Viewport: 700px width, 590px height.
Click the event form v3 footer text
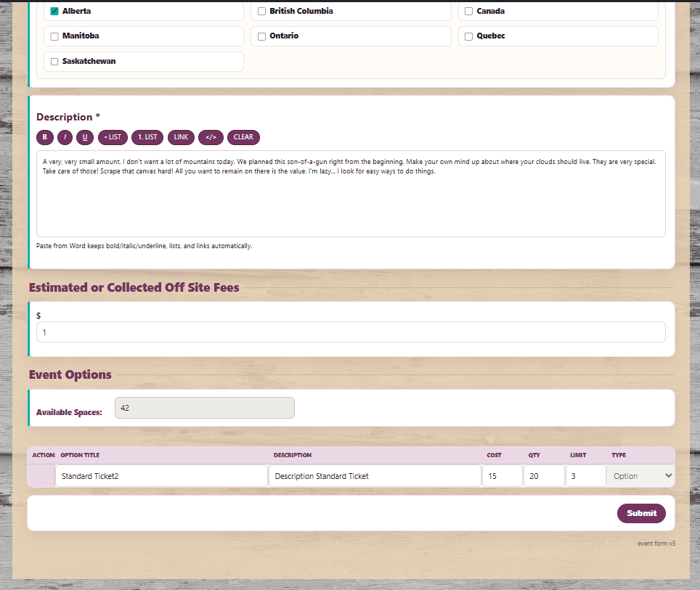tap(656, 544)
